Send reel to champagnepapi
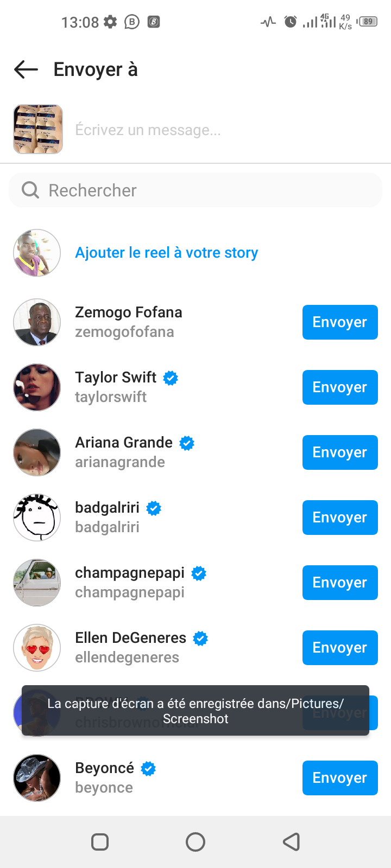 [340, 583]
